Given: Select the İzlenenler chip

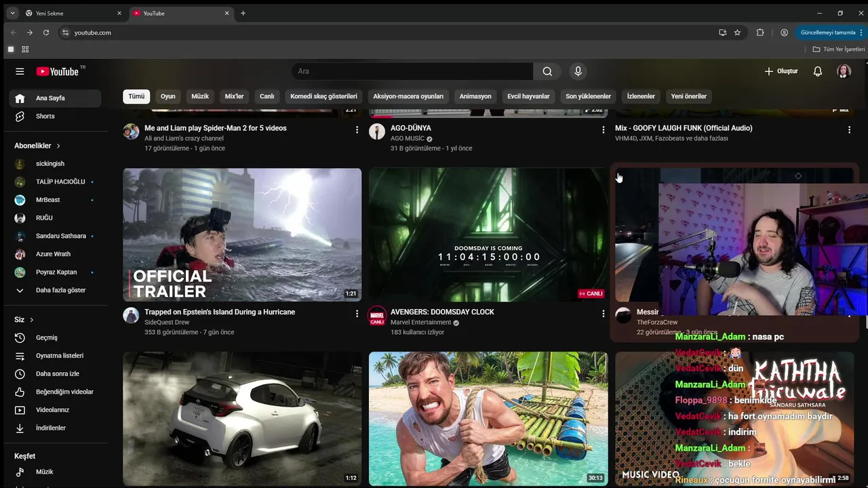Looking at the screenshot, I should point(641,96).
